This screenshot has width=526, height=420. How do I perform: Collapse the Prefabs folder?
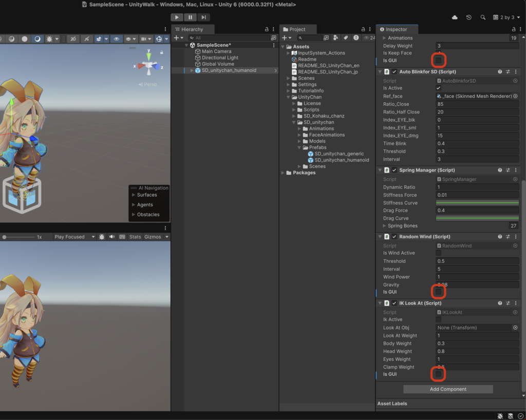pyautogui.click(x=299, y=147)
